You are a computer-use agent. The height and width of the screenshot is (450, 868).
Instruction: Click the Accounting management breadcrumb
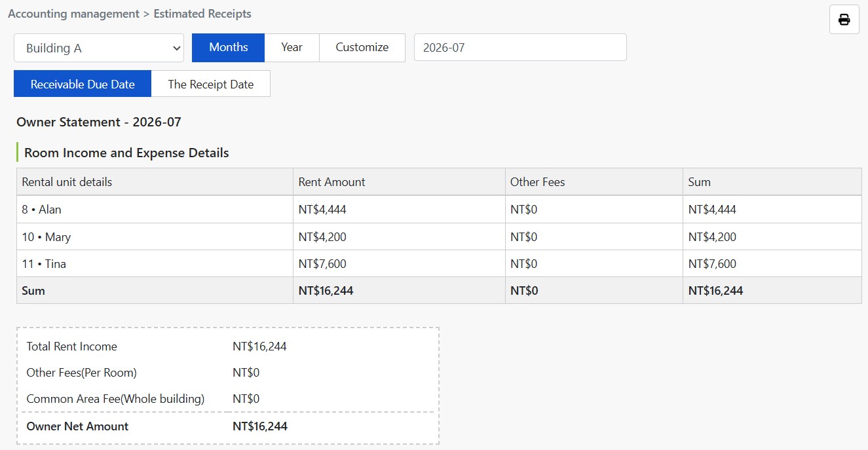pyautogui.click(x=73, y=14)
